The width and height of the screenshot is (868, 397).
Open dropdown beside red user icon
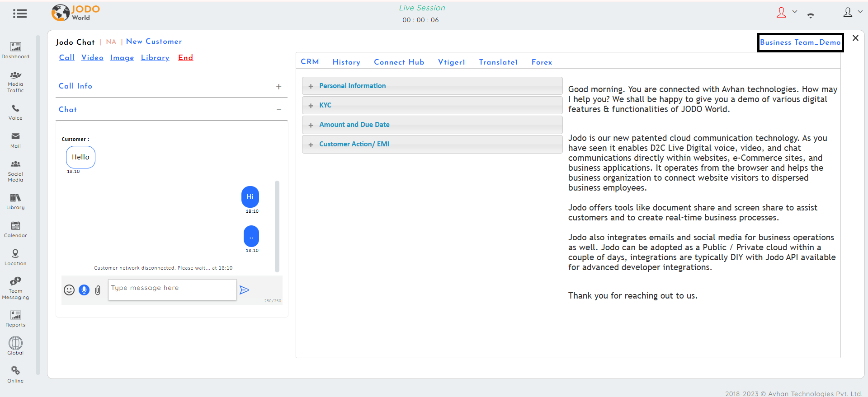pyautogui.click(x=795, y=12)
